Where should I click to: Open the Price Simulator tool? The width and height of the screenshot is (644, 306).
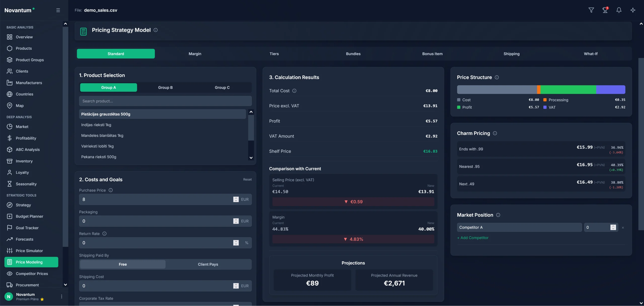click(29, 251)
